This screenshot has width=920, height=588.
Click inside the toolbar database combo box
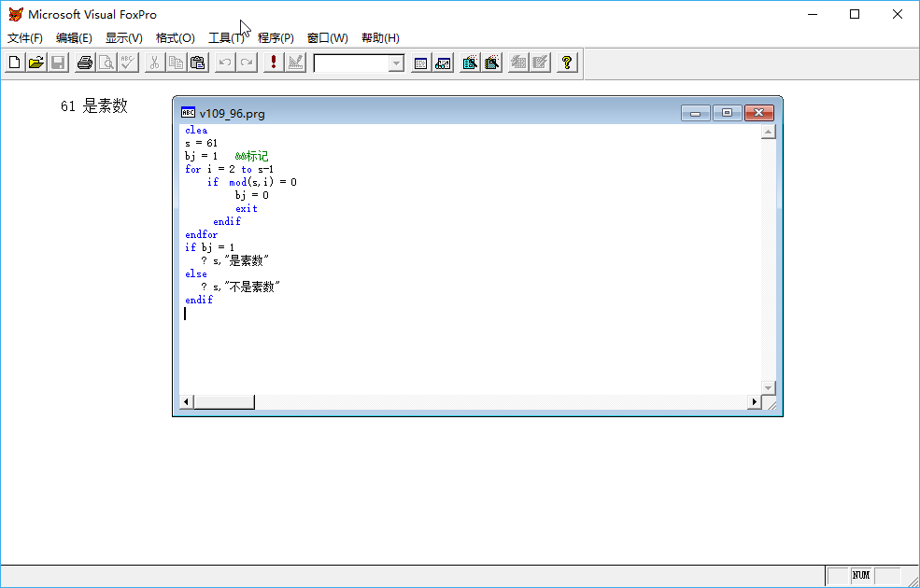click(x=351, y=63)
